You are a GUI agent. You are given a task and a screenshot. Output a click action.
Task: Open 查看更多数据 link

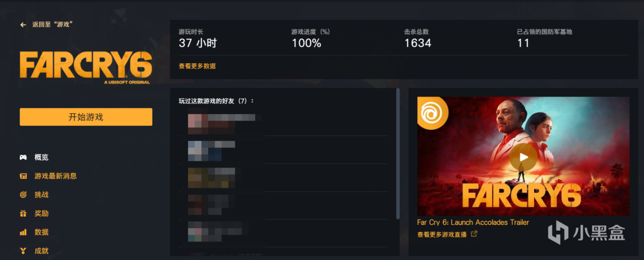pyautogui.click(x=197, y=66)
